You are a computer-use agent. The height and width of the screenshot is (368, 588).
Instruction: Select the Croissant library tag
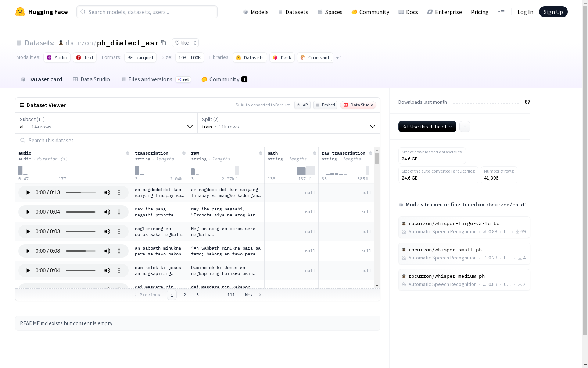(315, 57)
